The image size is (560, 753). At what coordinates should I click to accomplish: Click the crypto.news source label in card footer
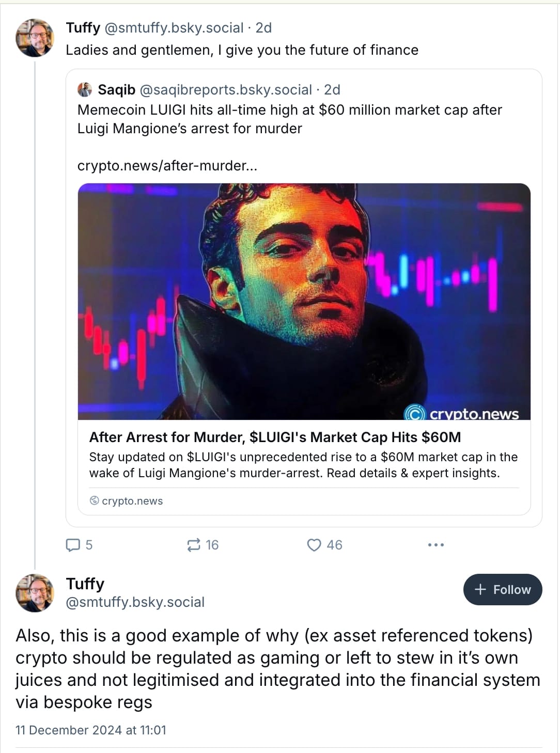[132, 501]
